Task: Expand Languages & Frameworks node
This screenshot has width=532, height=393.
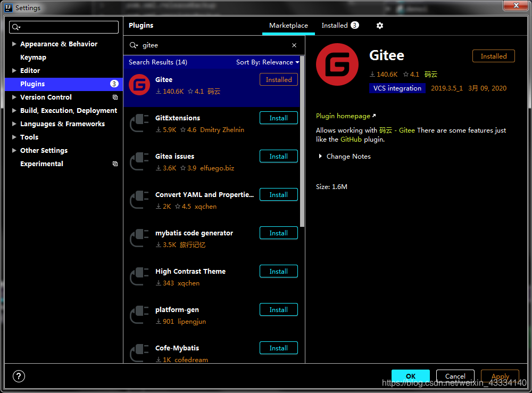Action: tap(14, 124)
